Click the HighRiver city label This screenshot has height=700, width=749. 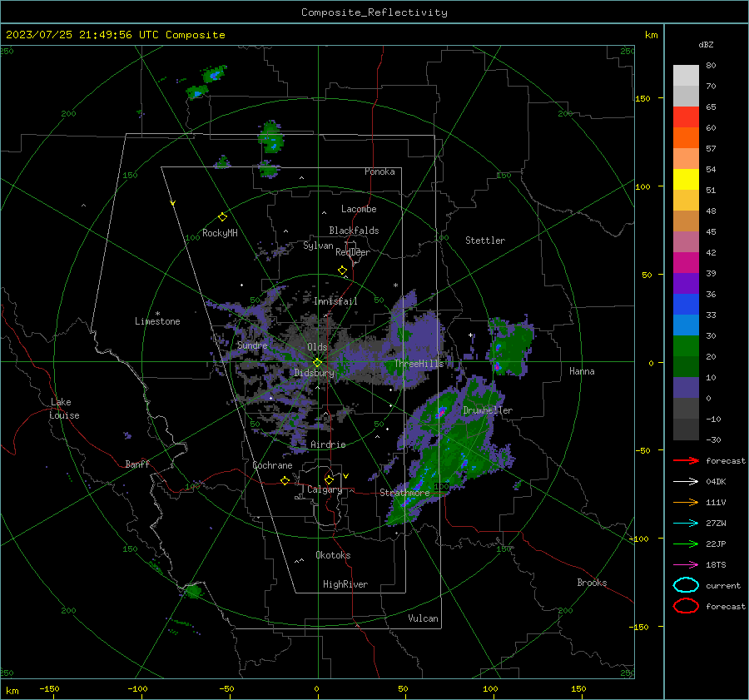345,584
